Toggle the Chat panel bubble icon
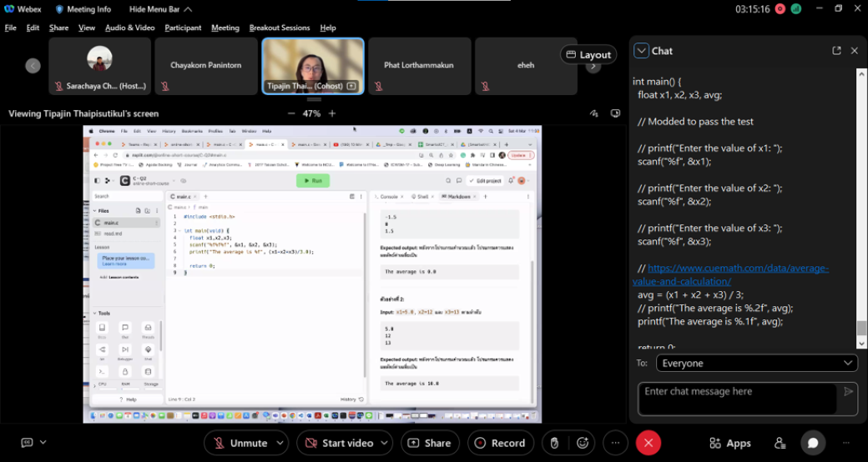This screenshot has height=462, width=868. [x=812, y=443]
